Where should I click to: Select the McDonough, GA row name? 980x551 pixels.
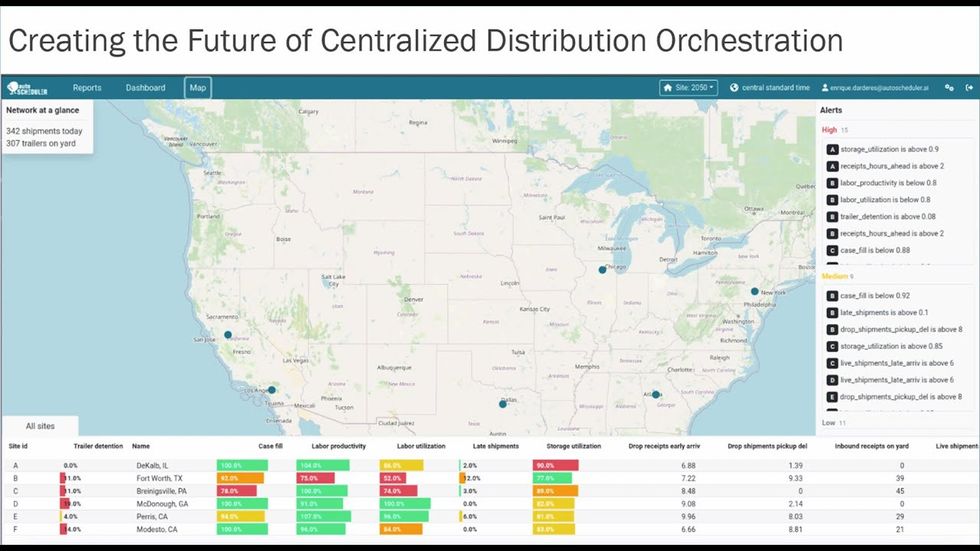161,504
